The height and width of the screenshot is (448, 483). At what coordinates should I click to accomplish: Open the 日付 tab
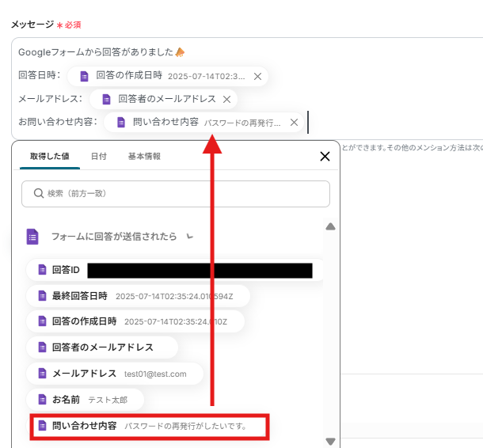pyautogui.click(x=99, y=157)
